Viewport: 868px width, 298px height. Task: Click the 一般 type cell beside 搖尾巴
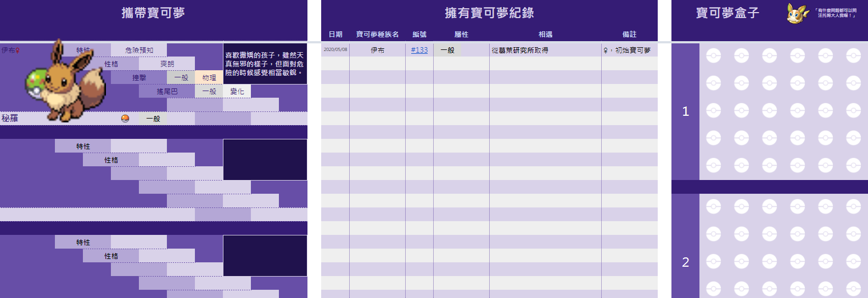tap(209, 91)
